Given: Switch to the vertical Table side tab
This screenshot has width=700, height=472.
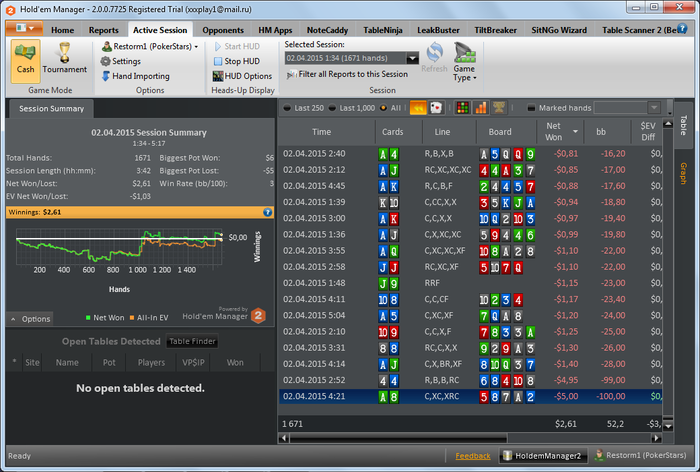Looking at the screenshot, I should tap(683, 125).
